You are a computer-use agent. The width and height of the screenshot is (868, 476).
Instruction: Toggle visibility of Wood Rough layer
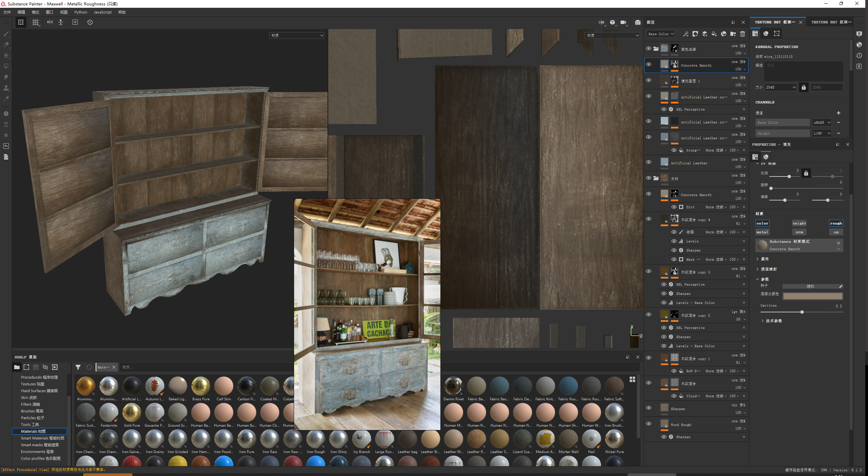point(648,424)
